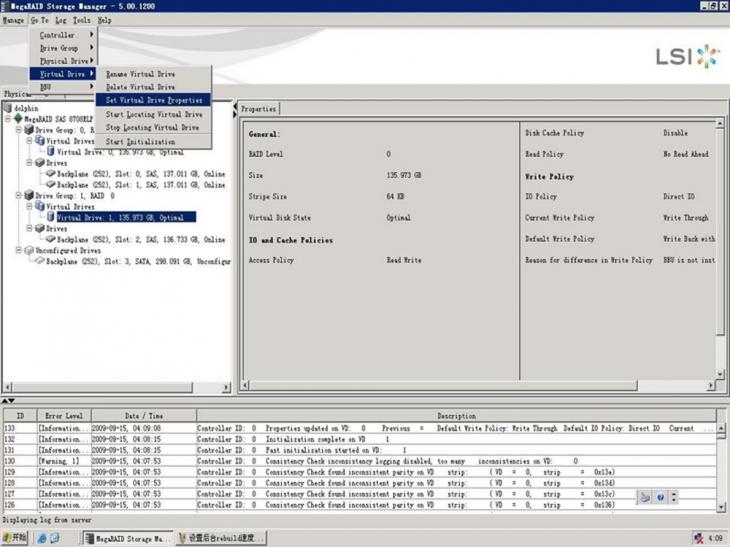Switch to the Properties tab
The image size is (730, 547).
coord(259,109)
